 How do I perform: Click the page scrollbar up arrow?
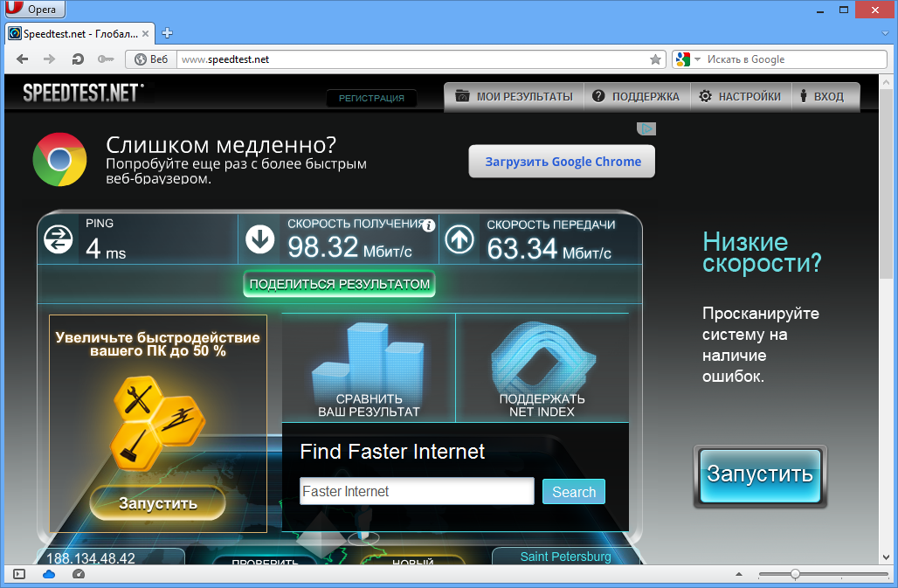coord(886,82)
